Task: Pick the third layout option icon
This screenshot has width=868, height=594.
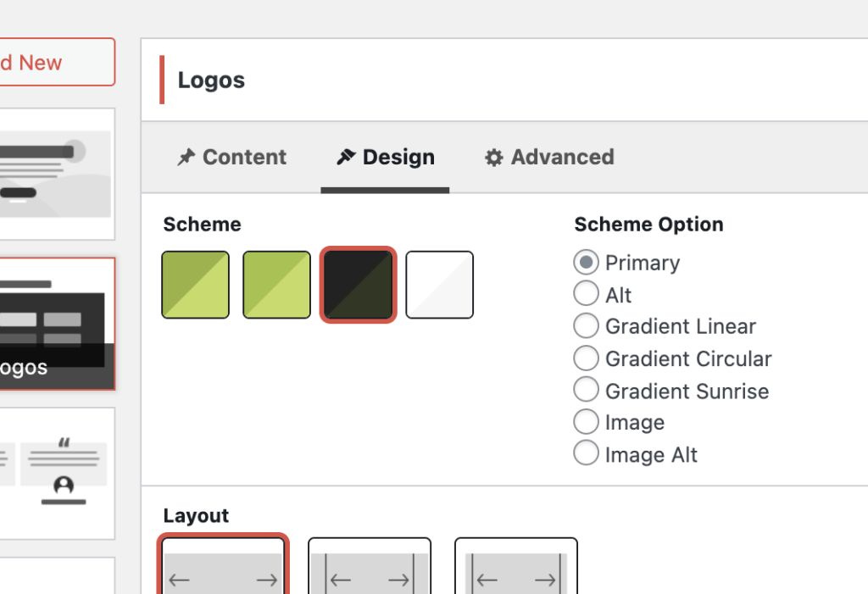Action: (x=515, y=566)
